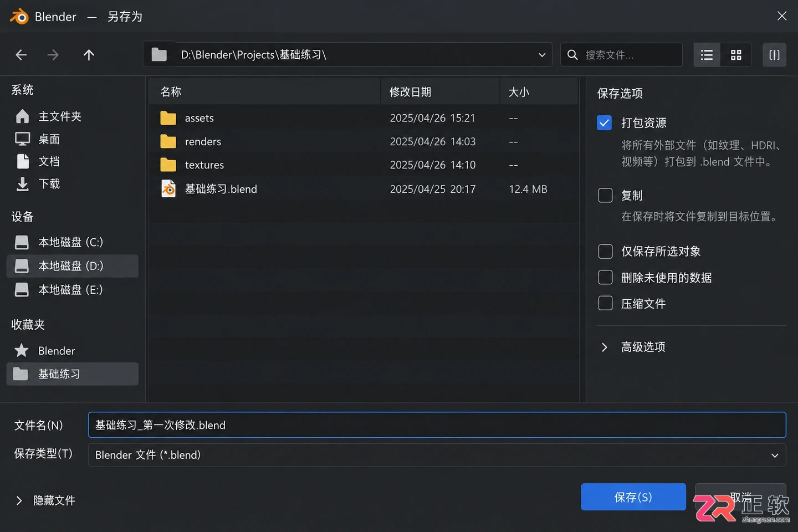Image resolution: width=798 pixels, height=532 pixels.
Task: Sort by the 修改日期 column header
Action: [441, 91]
